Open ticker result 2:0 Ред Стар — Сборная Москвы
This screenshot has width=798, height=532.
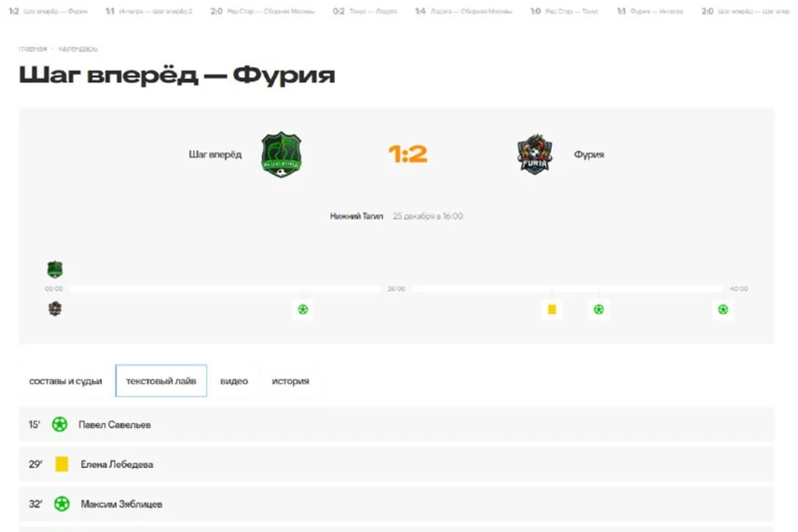(263, 11)
